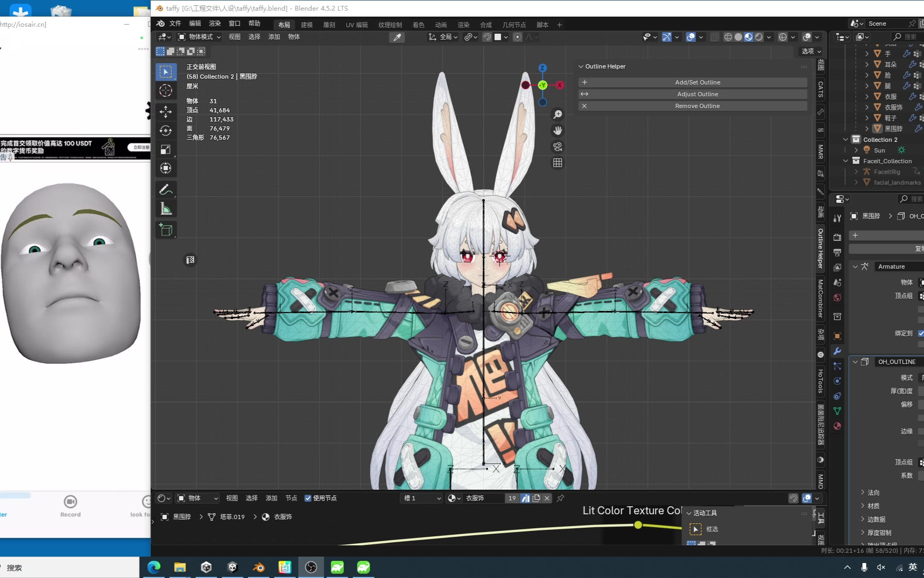Viewport: 924px width, 578px height.
Task: Click the pan view hand icon
Action: pos(558,131)
